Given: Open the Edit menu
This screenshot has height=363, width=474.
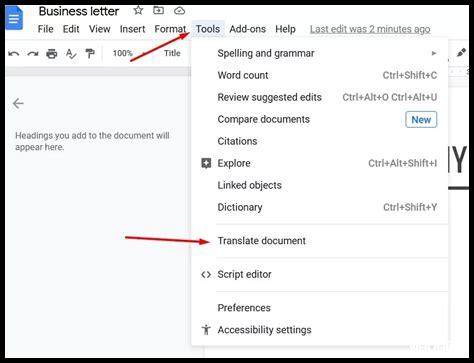Looking at the screenshot, I should [71, 29].
